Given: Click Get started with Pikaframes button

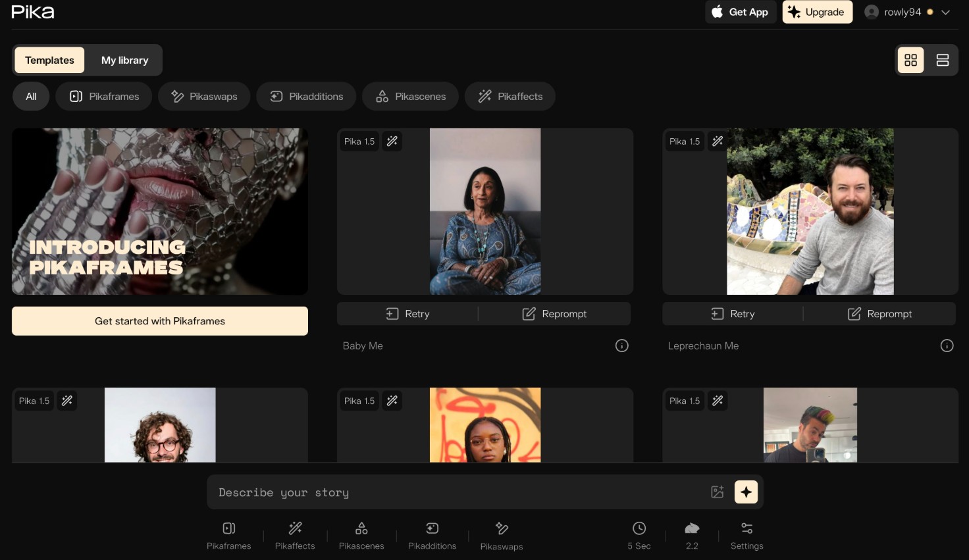Looking at the screenshot, I should coord(160,321).
